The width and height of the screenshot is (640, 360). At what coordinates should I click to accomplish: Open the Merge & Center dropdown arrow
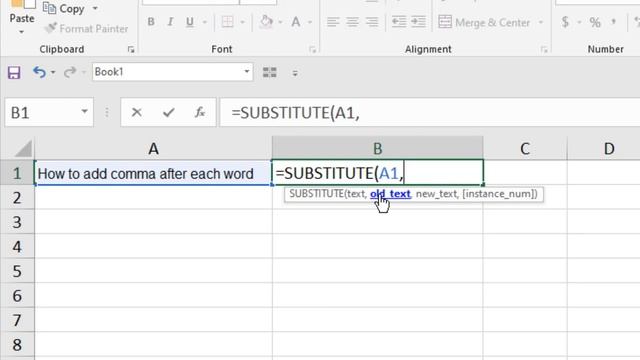pos(541,22)
